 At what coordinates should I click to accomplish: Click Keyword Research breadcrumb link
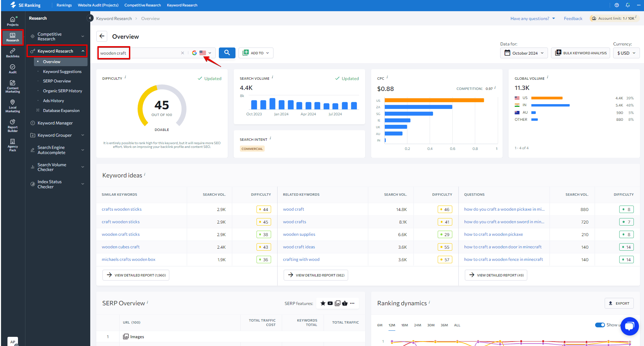114,18
